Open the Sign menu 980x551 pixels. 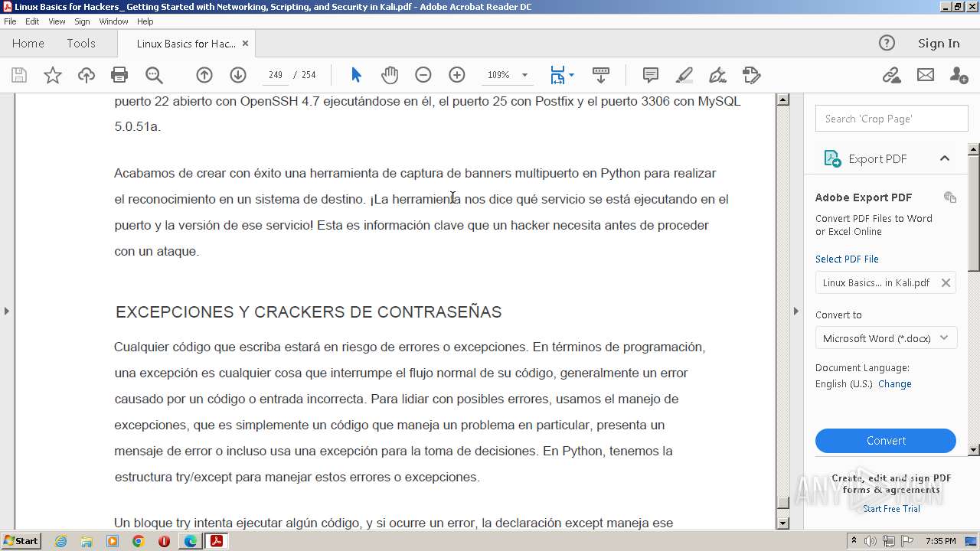tap(82, 21)
